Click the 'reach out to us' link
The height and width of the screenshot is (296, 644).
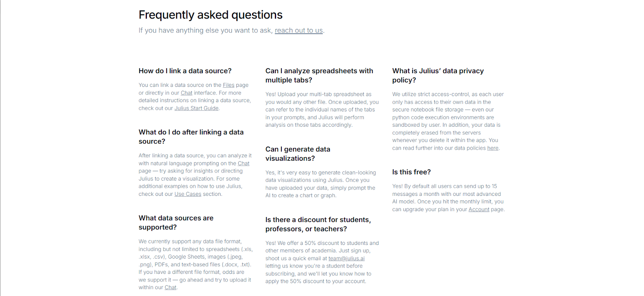(x=299, y=31)
